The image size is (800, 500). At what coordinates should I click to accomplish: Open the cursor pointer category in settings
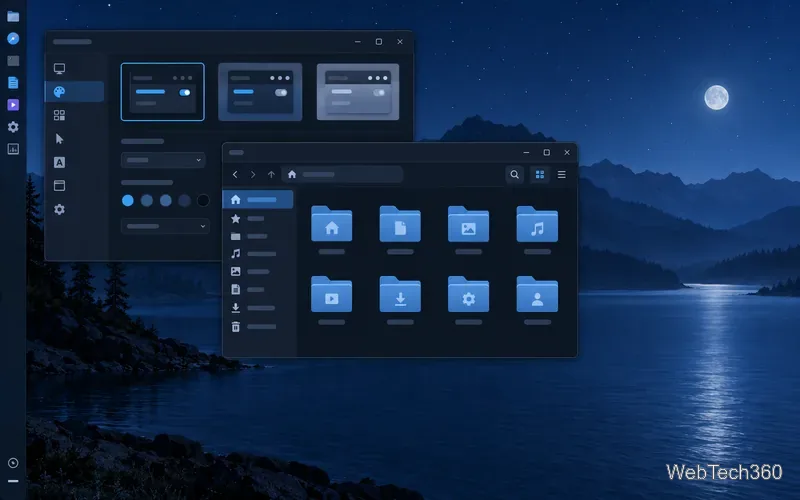click(x=59, y=139)
